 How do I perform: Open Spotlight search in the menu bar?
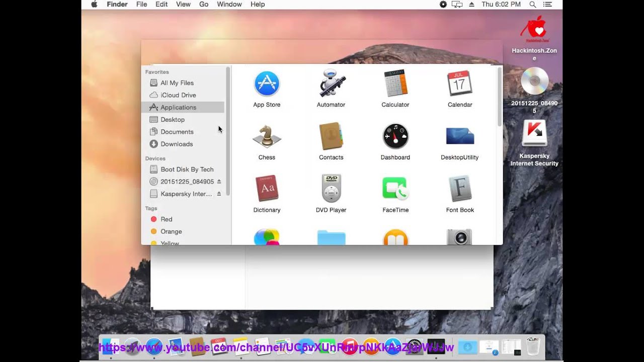point(533,4)
